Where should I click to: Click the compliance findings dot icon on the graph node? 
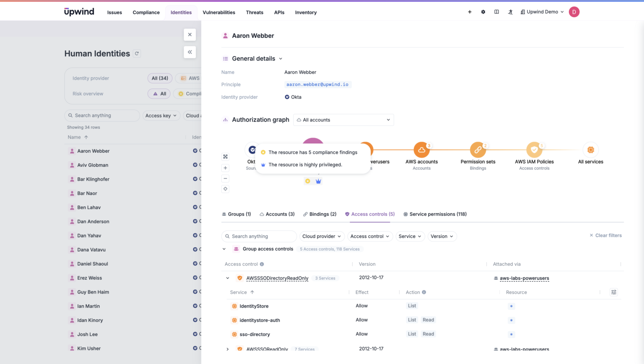[x=308, y=181]
